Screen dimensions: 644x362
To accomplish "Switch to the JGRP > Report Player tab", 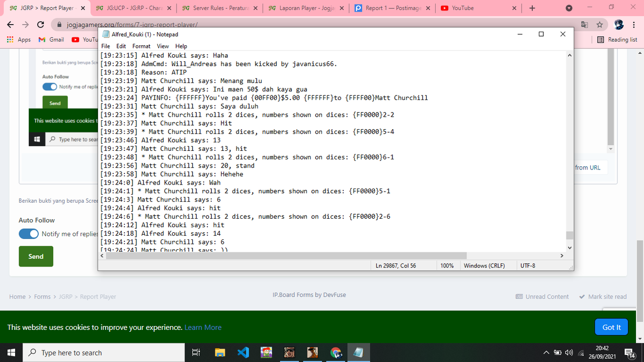I will click(x=46, y=8).
